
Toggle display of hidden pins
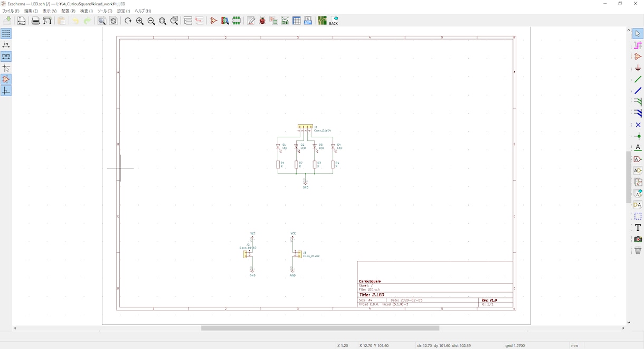[x=6, y=79]
